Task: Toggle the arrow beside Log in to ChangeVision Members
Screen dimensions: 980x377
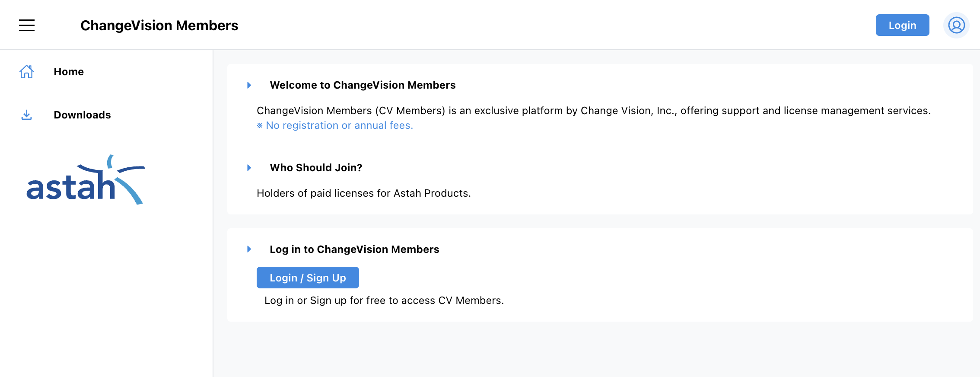Action: coord(249,249)
